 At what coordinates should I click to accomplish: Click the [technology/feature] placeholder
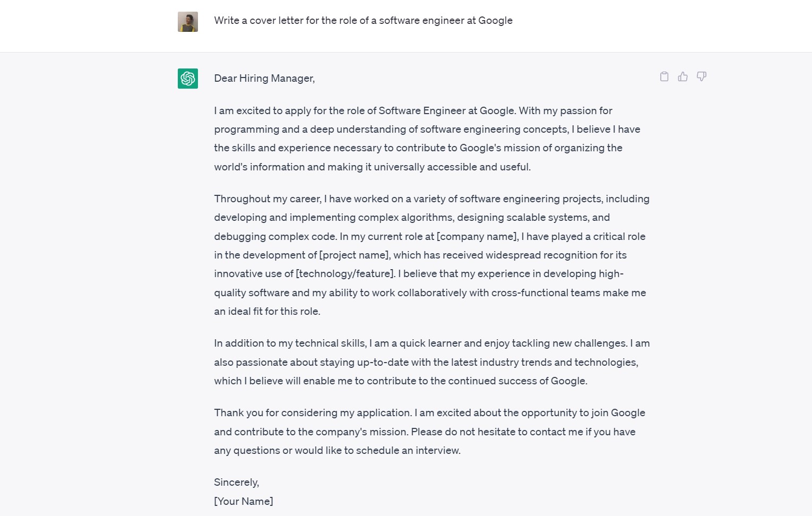pos(345,274)
